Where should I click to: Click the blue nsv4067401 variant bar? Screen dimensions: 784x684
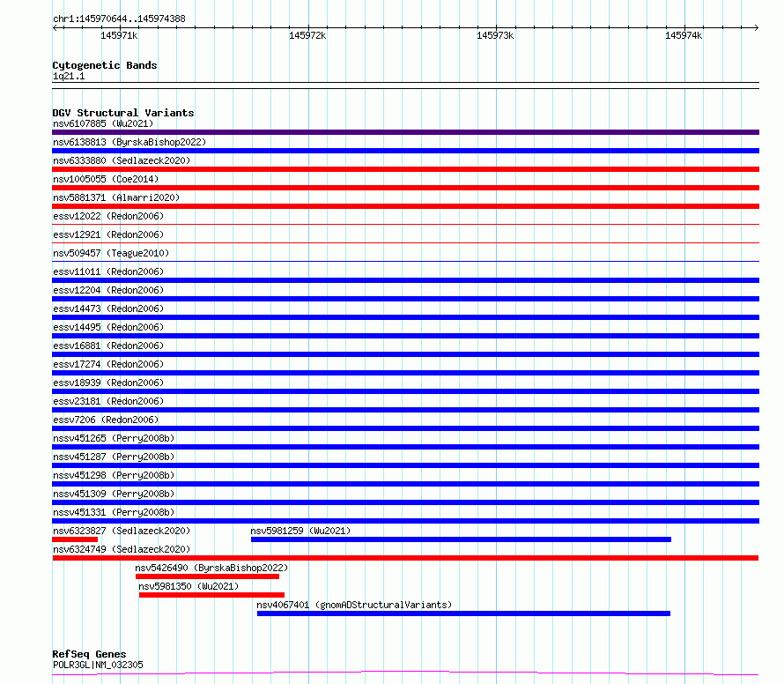coord(463,613)
